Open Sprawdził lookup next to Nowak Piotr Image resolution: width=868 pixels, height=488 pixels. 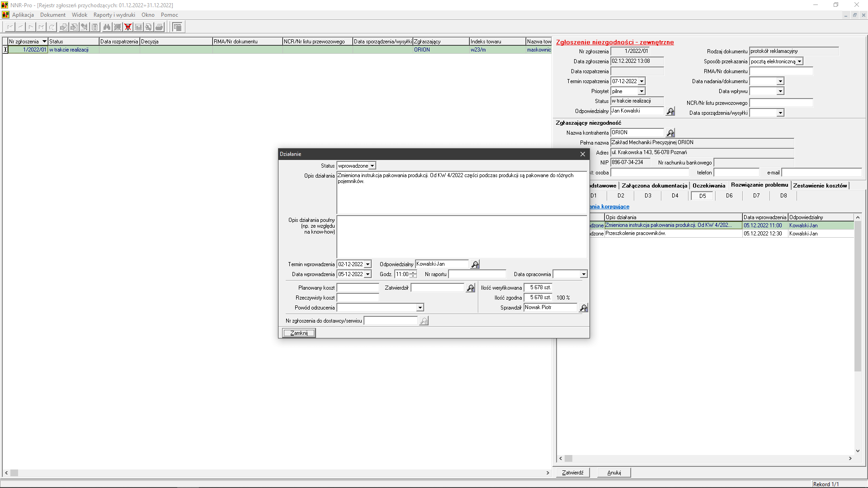(584, 308)
